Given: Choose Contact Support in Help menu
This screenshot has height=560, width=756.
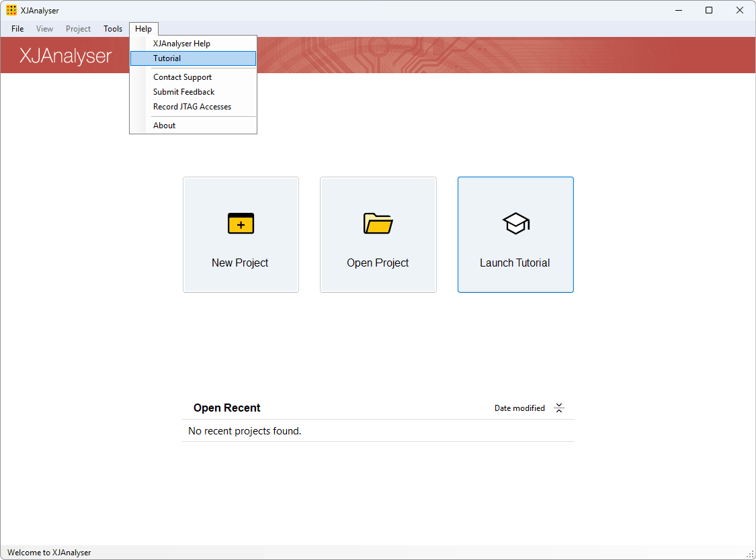Looking at the screenshot, I should (x=182, y=77).
